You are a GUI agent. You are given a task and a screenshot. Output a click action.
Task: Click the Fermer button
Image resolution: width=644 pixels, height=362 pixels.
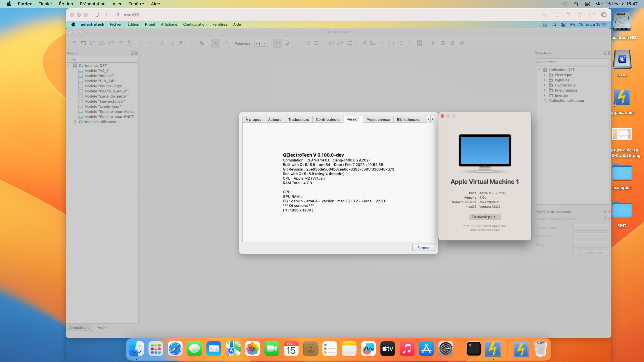click(x=423, y=248)
